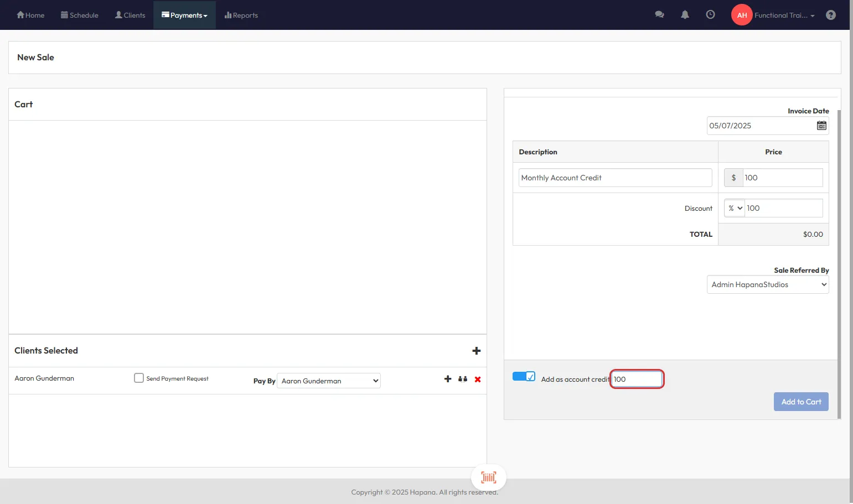Click the clock history icon
Image resolution: width=853 pixels, height=504 pixels.
[x=710, y=15]
